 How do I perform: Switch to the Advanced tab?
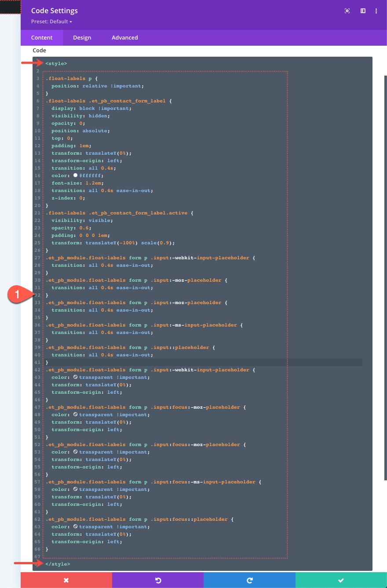coord(125,38)
